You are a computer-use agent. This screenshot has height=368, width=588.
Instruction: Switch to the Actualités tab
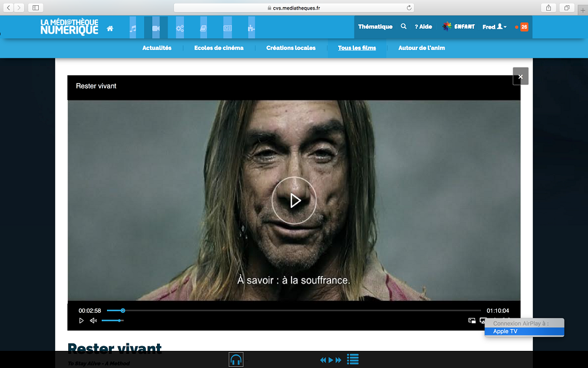tap(157, 48)
